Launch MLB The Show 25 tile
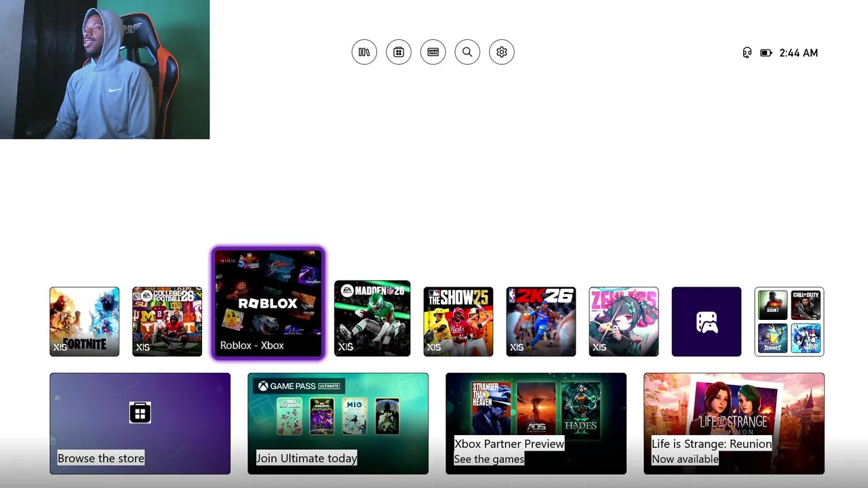Screen dimensions: 868x488 (x=458, y=322)
